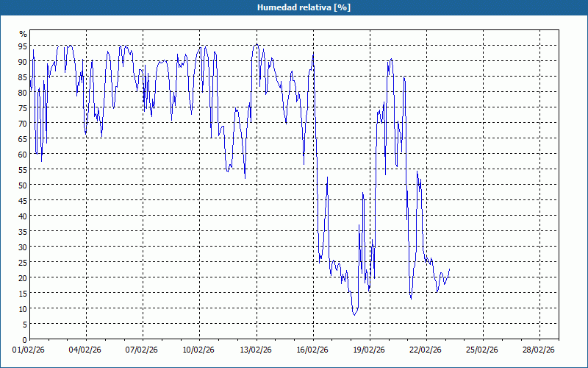Select the 28/02/26 date label
The width and height of the screenshot is (588, 368).
tap(539, 350)
